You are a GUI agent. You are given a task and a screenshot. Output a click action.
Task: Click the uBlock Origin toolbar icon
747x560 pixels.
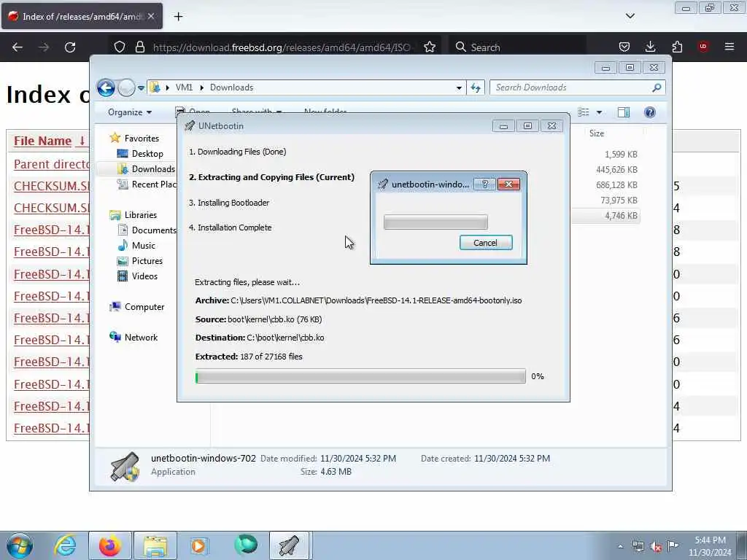(x=703, y=47)
